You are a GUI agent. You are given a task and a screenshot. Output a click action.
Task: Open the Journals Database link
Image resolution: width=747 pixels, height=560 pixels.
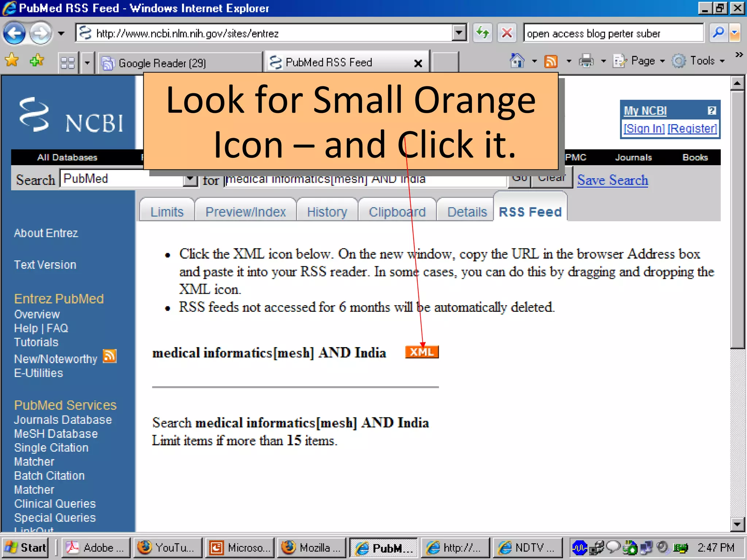63,420
